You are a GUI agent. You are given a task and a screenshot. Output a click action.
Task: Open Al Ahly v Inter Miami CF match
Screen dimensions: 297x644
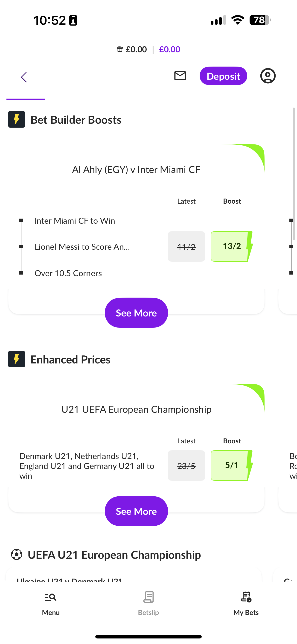click(136, 170)
